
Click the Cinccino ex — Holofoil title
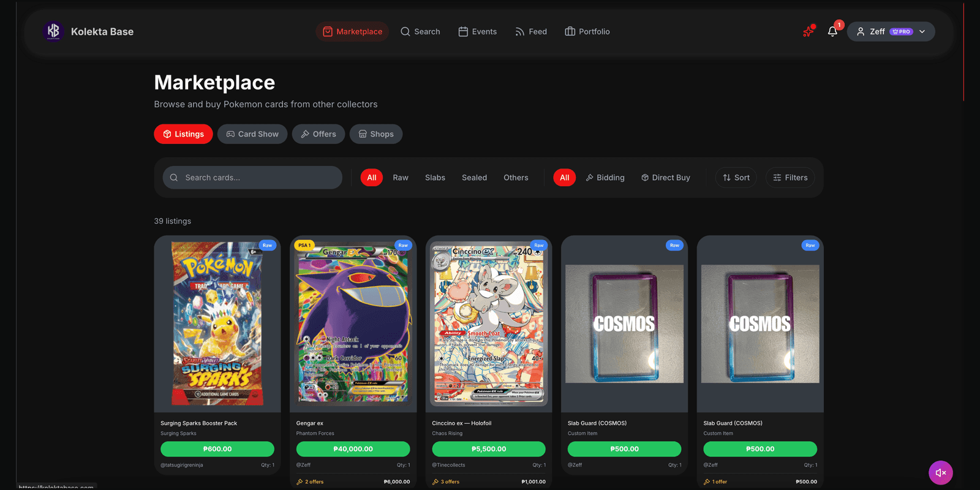click(x=462, y=423)
